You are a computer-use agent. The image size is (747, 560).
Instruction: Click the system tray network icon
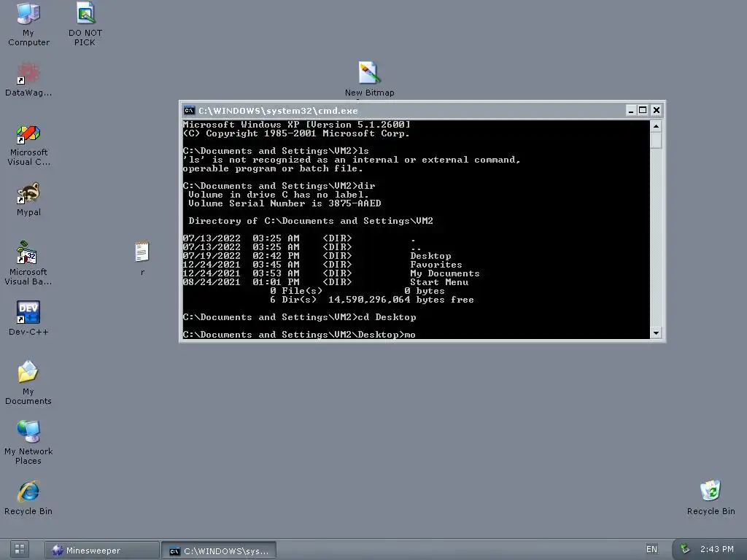click(684, 549)
